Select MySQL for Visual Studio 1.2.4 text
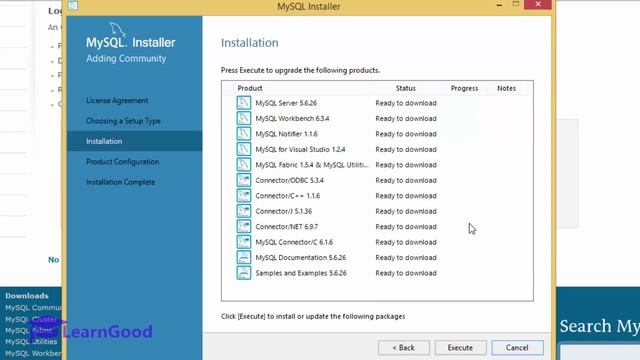640x360 pixels. (x=300, y=149)
